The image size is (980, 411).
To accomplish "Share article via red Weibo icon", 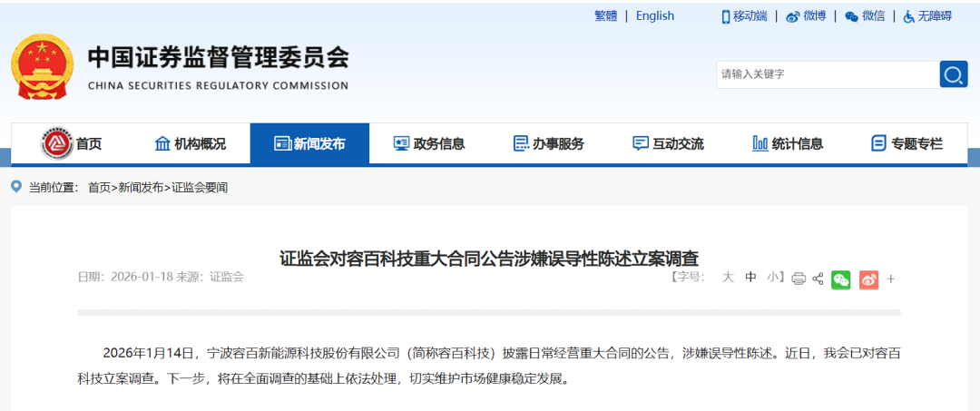I will coord(868,279).
